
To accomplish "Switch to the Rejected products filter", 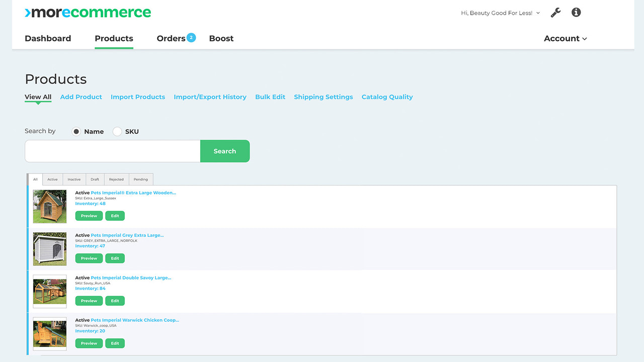I will [x=116, y=179].
